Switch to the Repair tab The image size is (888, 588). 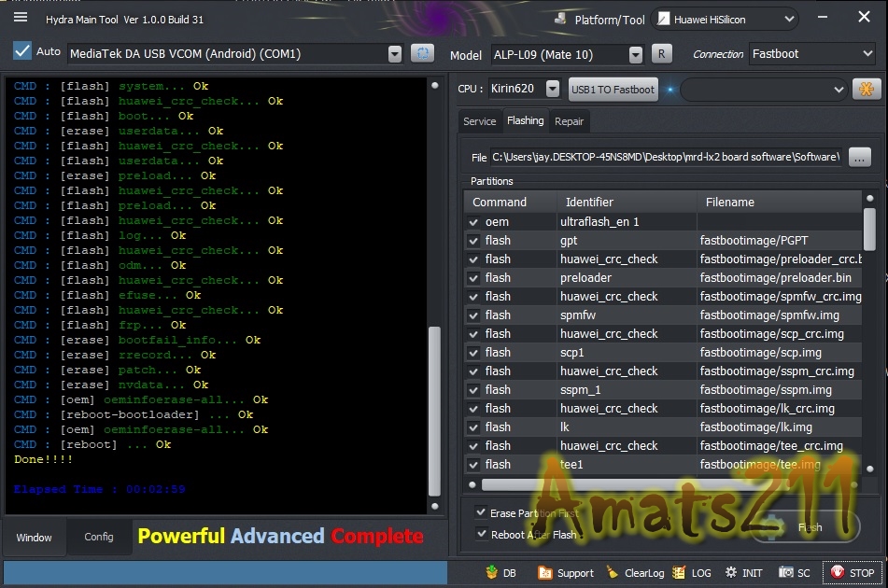[569, 121]
